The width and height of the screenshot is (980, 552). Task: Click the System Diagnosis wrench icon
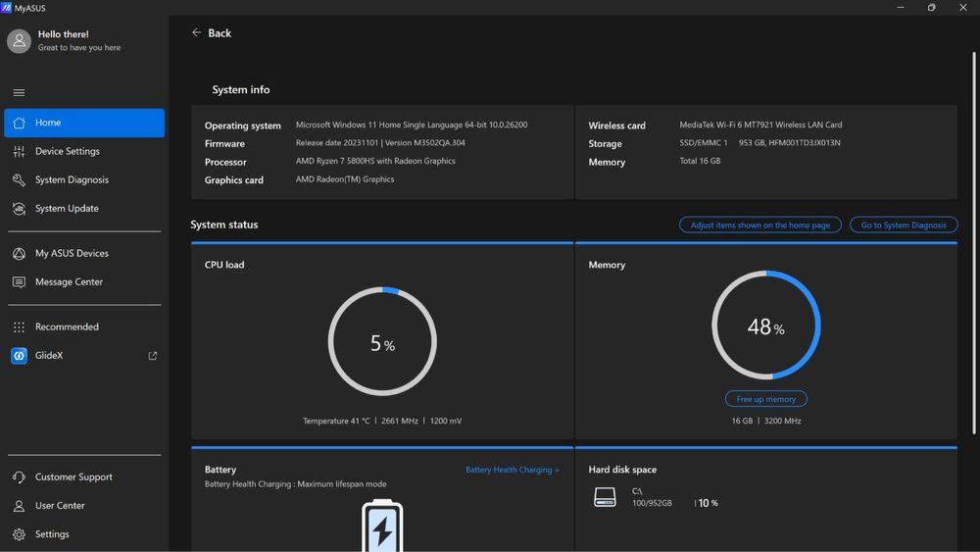click(x=19, y=180)
